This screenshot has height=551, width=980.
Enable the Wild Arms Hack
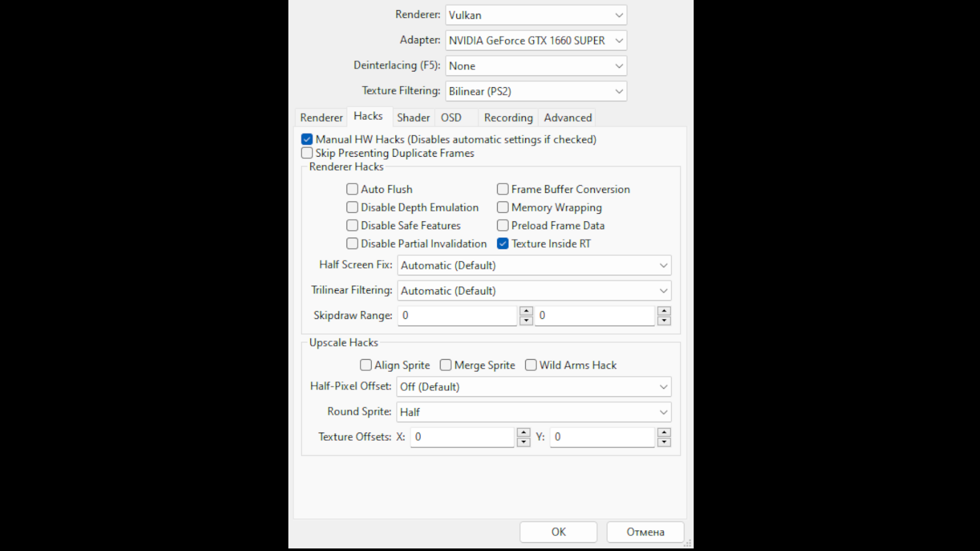pos(531,365)
